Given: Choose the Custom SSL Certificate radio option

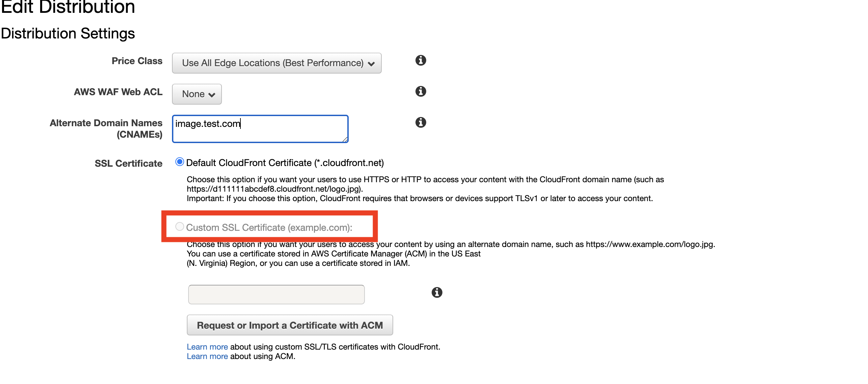Looking at the screenshot, I should click(x=180, y=226).
